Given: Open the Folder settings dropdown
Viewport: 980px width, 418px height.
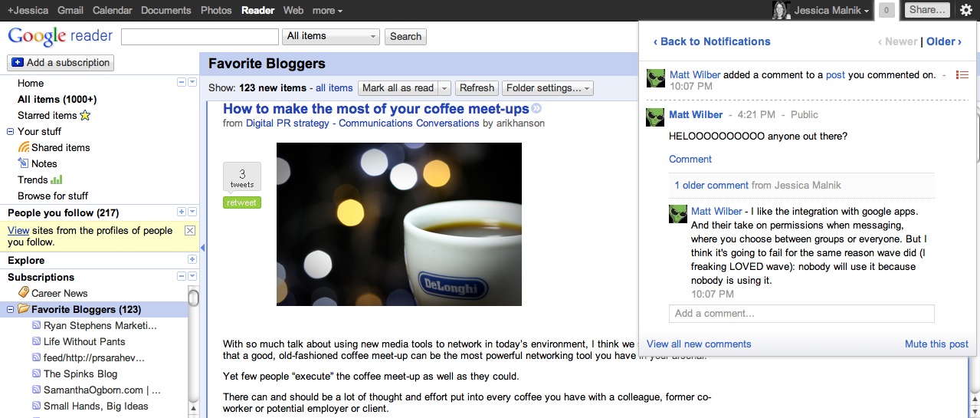Looking at the screenshot, I should (x=548, y=88).
